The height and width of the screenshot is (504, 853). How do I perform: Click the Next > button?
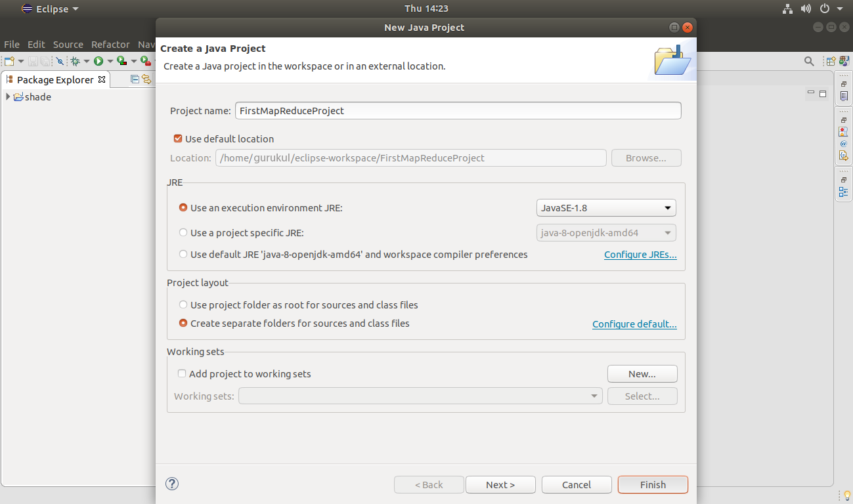tap(500, 484)
